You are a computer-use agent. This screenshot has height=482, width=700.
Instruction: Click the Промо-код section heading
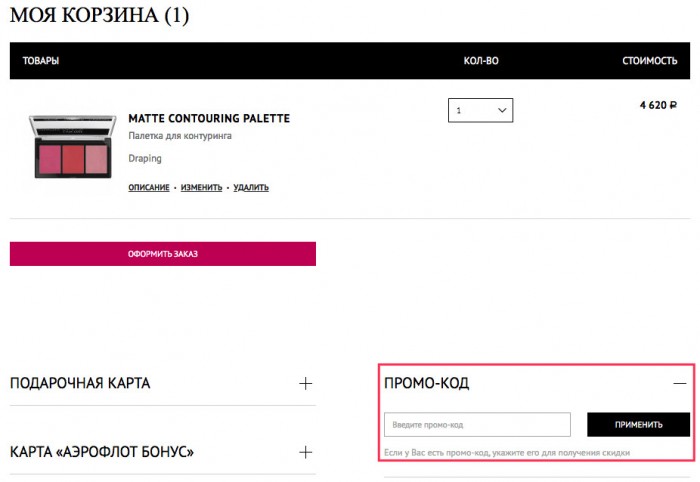[426, 383]
